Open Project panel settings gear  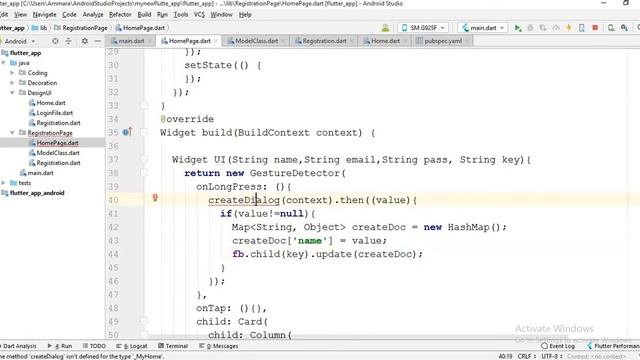[x=84, y=41]
